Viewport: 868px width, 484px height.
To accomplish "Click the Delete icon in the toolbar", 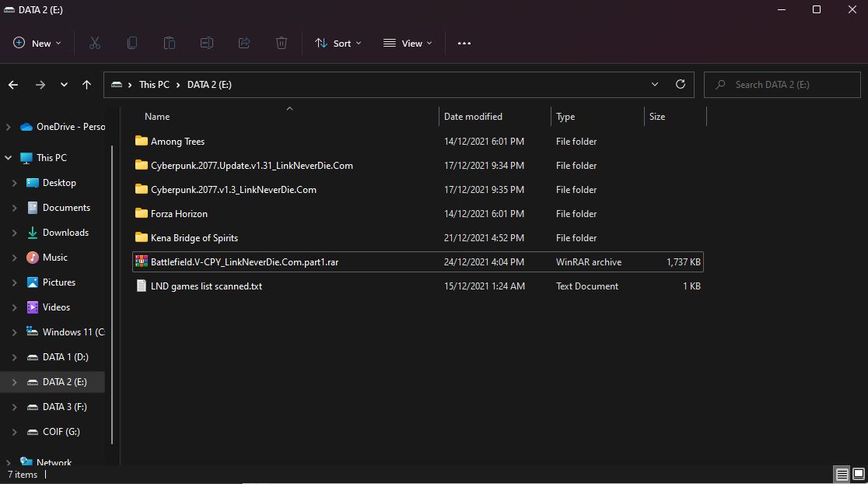I will coord(282,43).
